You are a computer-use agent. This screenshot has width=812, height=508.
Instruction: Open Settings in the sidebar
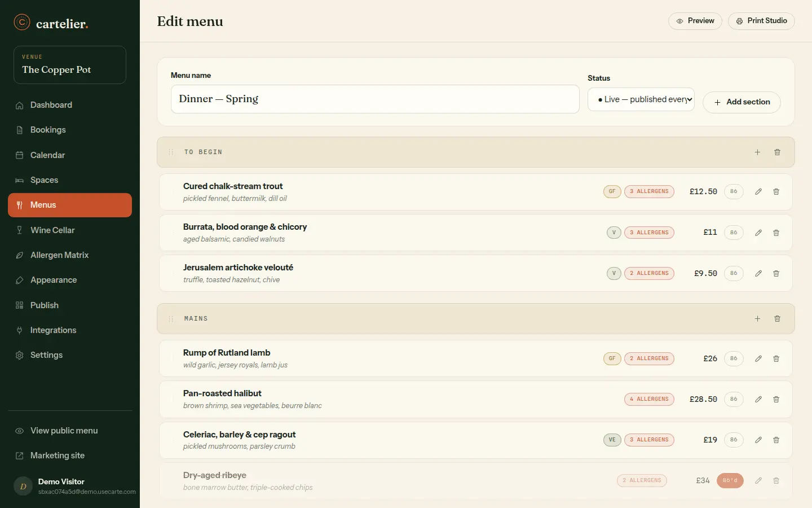pyautogui.click(x=70, y=355)
